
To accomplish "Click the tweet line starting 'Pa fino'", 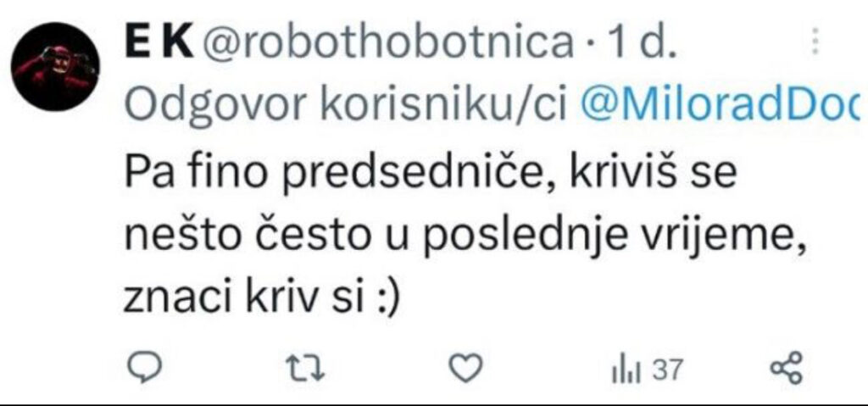I will click(431, 173).
